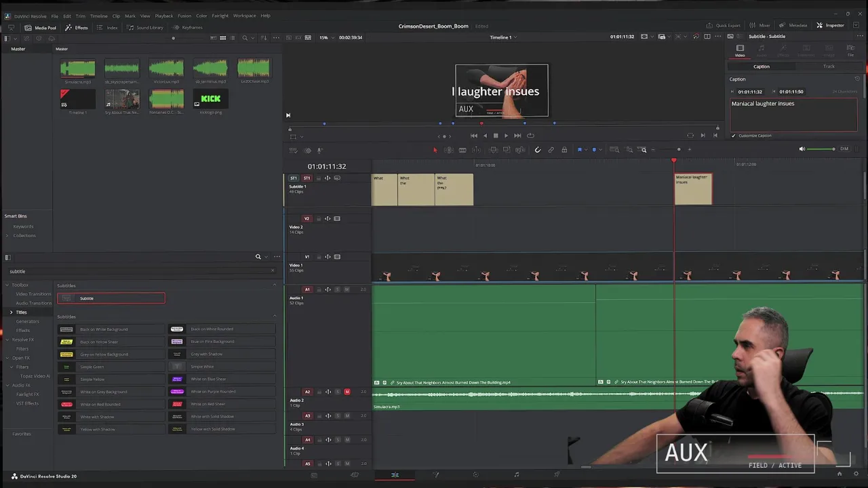This screenshot has width=868, height=488.
Task: Select the kickng.png thumbnail in media pool
Action: click(x=210, y=100)
